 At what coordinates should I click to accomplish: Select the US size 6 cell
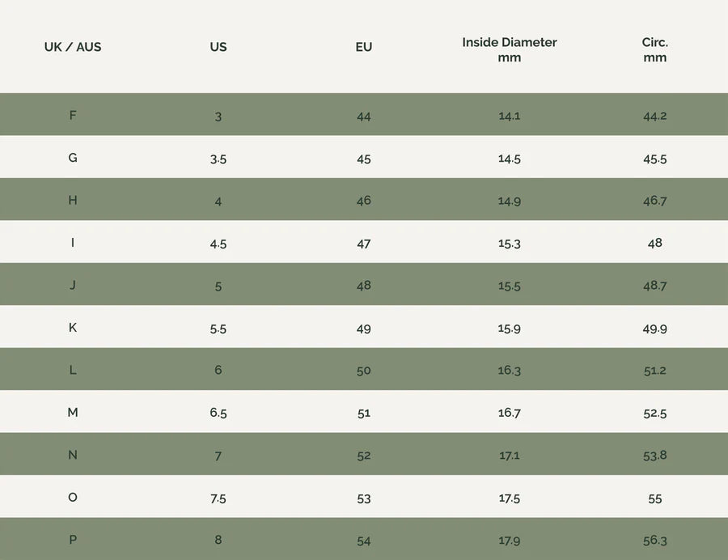[218, 370]
